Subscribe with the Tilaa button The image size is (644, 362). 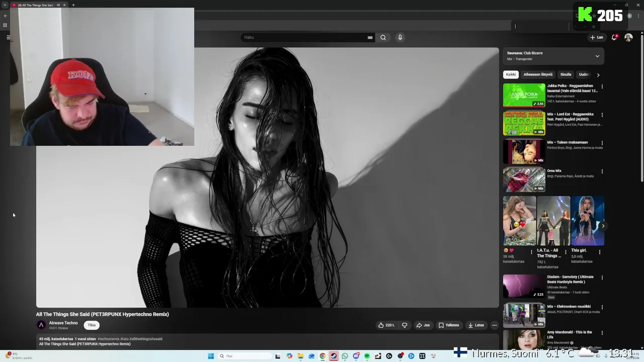[92, 325]
